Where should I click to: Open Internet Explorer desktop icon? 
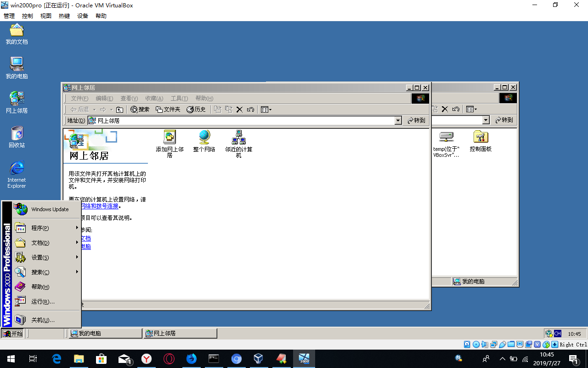point(17,174)
